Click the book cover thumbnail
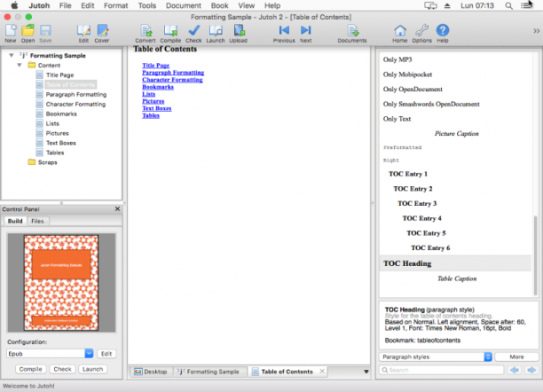This screenshot has height=392, width=543. coord(61,283)
